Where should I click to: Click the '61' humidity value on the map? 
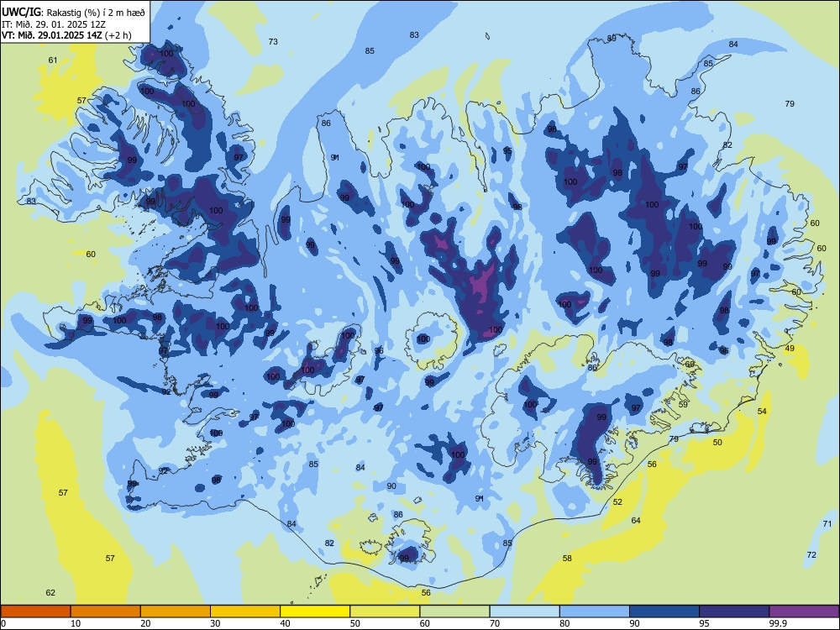point(52,60)
